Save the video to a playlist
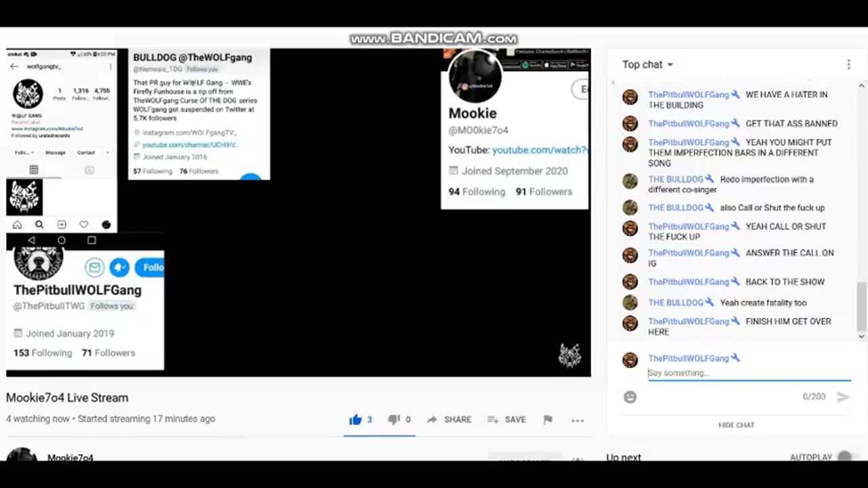Image resolution: width=868 pixels, height=488 pixels. tap(507, 420)
